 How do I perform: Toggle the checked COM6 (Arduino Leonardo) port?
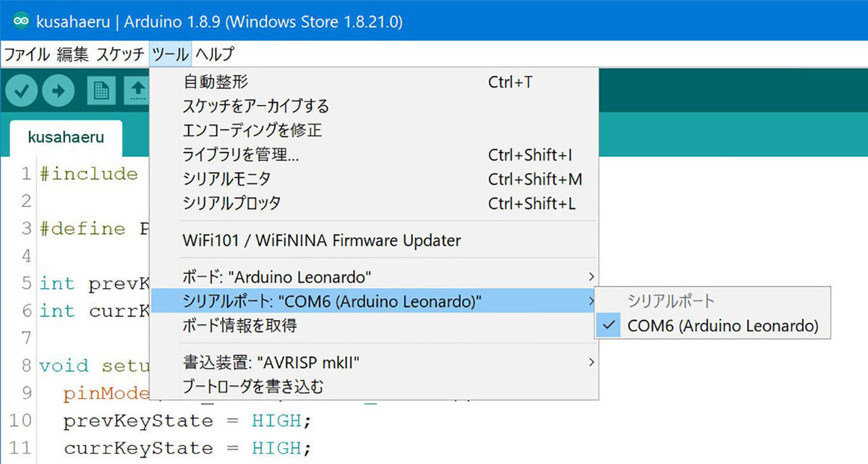point(712,326)
